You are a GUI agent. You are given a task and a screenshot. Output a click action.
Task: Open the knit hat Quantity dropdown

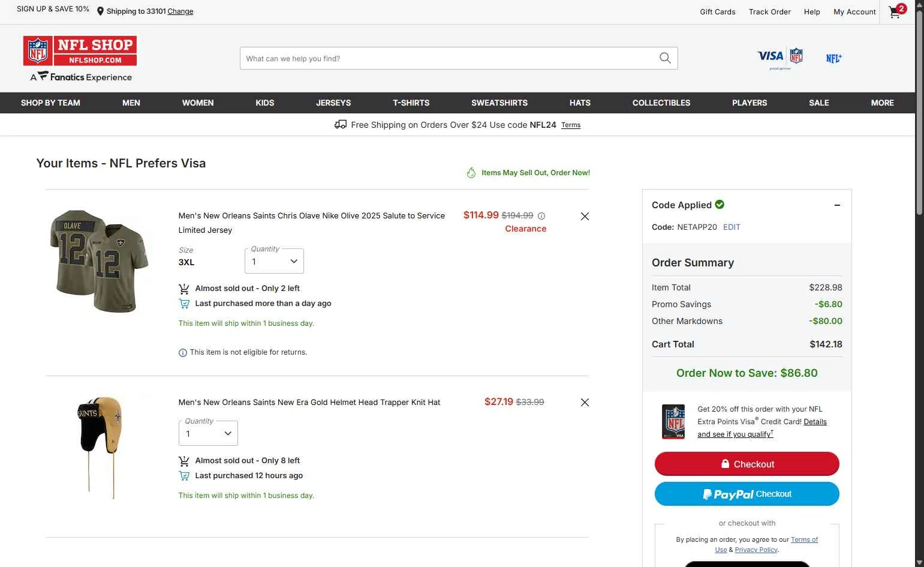(x=208, y=433)
